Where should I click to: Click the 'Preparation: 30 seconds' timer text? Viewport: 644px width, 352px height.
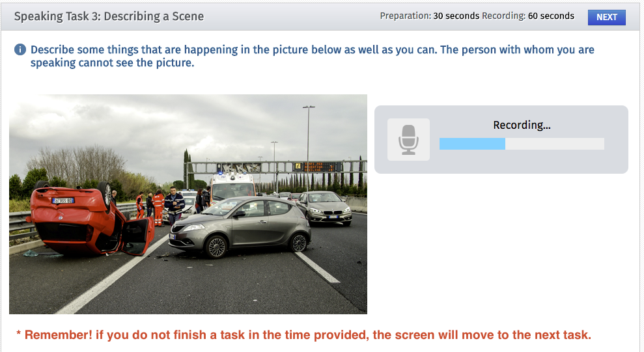(429, 16)
